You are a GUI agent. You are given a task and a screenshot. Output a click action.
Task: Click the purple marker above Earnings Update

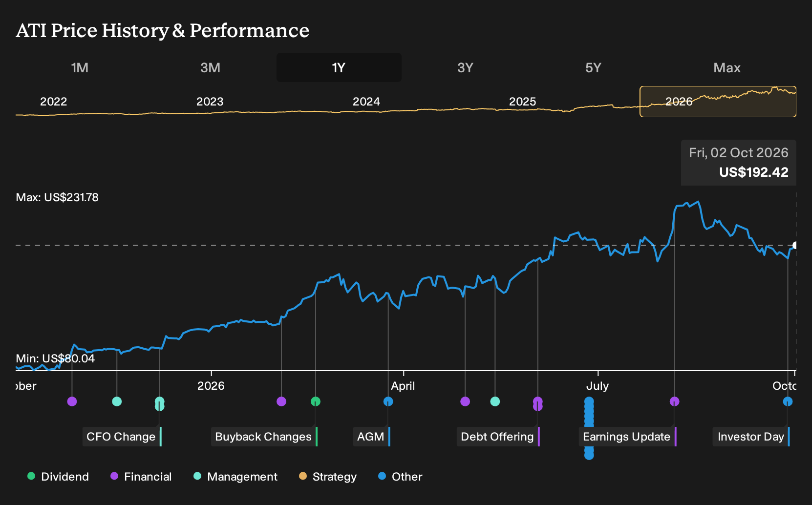pos(675,401)
